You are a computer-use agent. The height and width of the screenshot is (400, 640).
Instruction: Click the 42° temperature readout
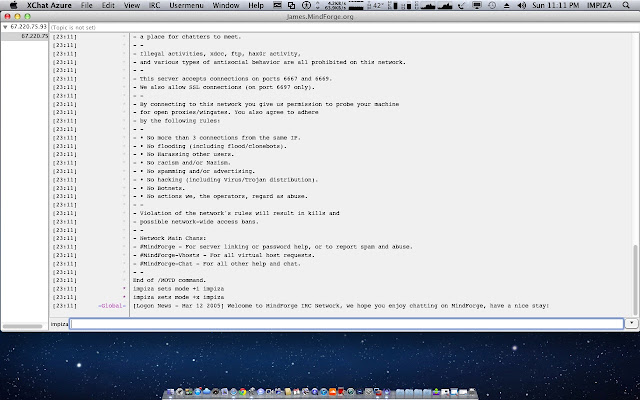point(376,5)
